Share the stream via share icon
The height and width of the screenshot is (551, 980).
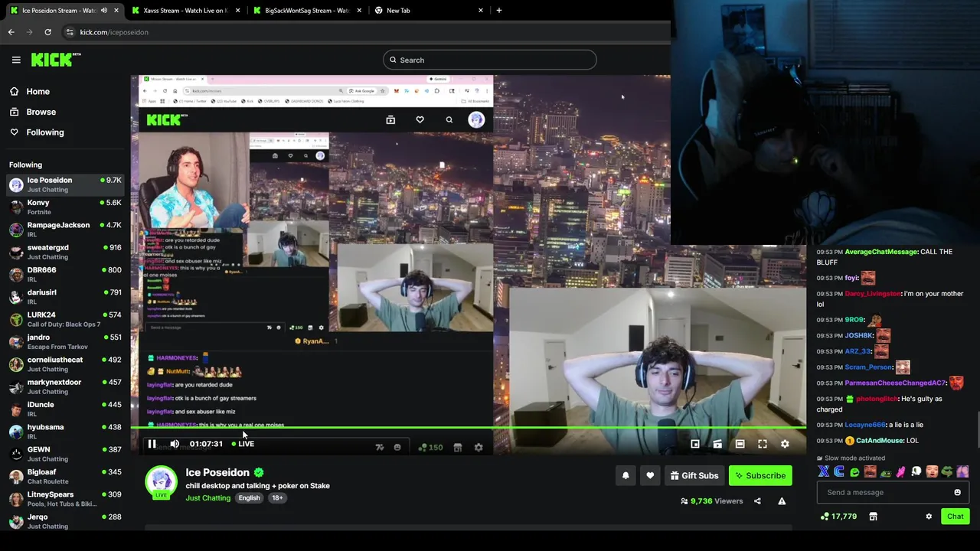click(x=757, y=501)
